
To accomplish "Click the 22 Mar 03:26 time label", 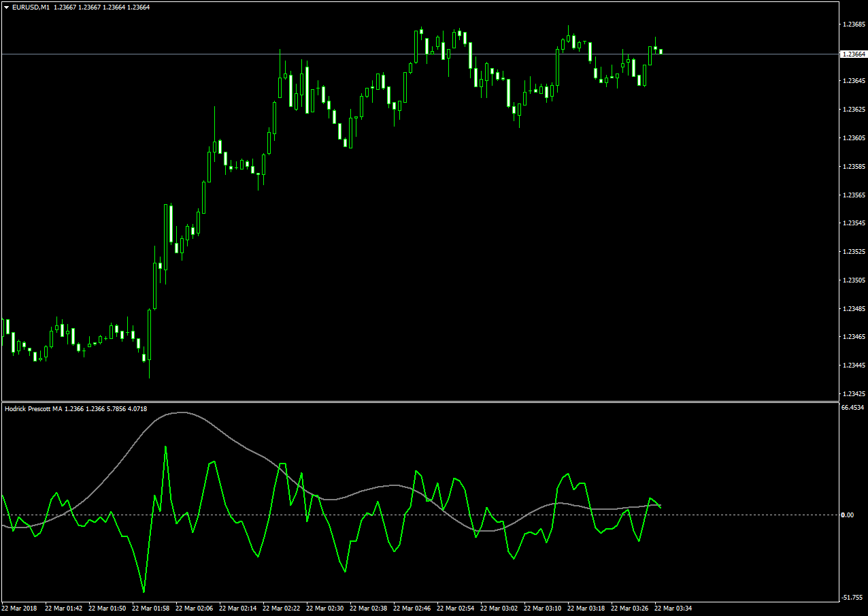I will tap(630, 608).
